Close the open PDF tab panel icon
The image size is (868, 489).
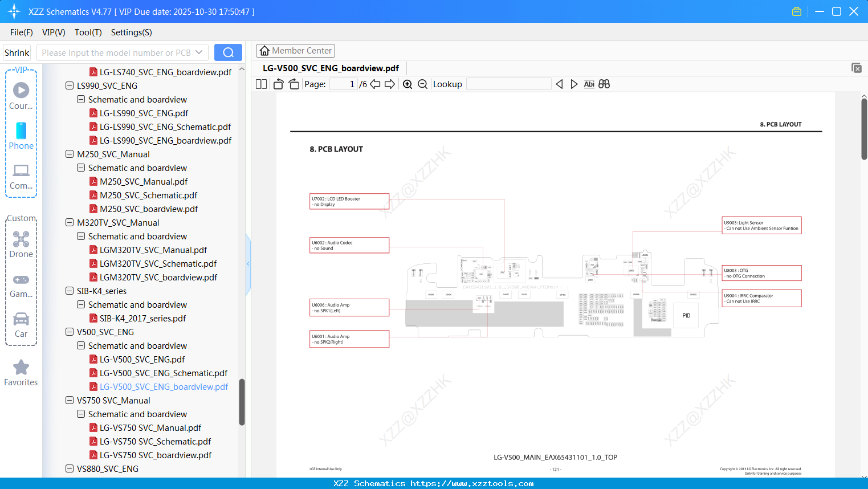coord(856,68)
